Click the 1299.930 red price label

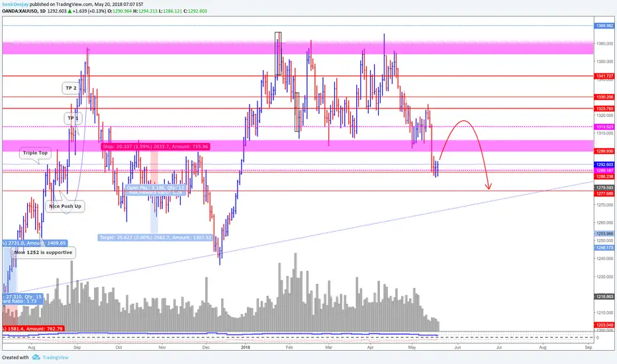point(604,151)
